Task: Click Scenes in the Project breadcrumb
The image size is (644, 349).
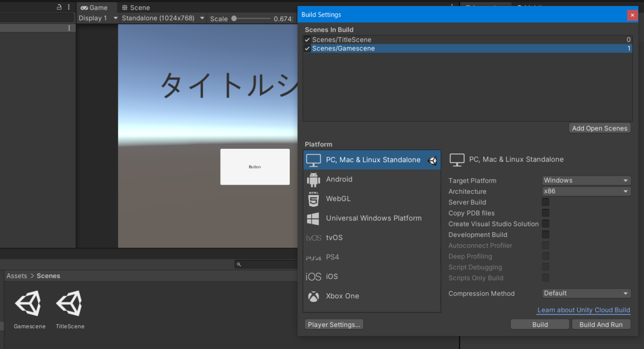Action: click(x=48, y=275)
